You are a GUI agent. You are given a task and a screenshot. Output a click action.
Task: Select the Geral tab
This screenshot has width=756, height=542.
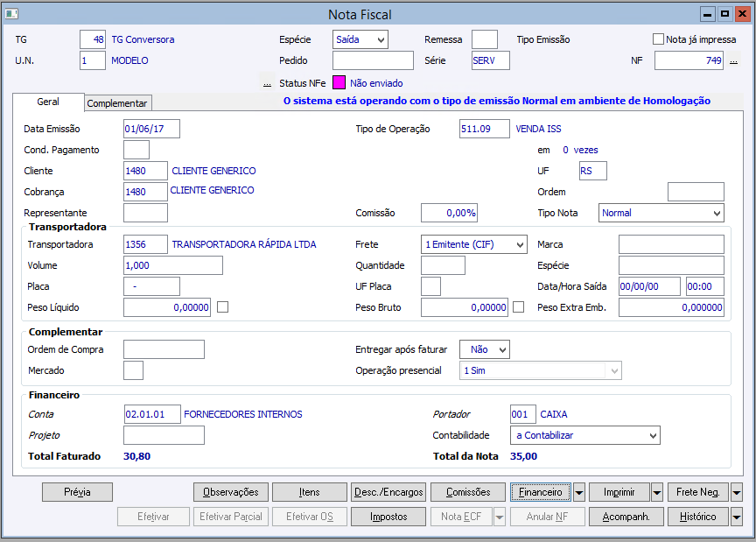click(x=48, y=102)
